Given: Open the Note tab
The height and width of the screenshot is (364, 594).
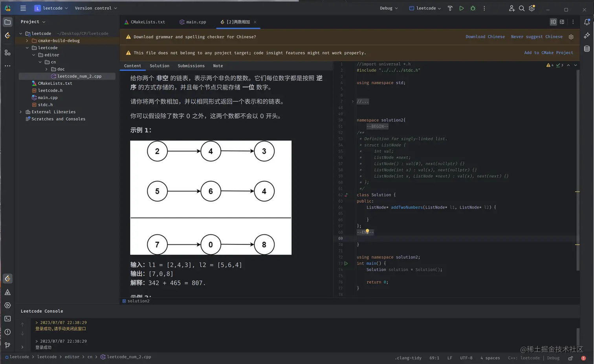Looking at the screenshot, I should tap(218, 66).
